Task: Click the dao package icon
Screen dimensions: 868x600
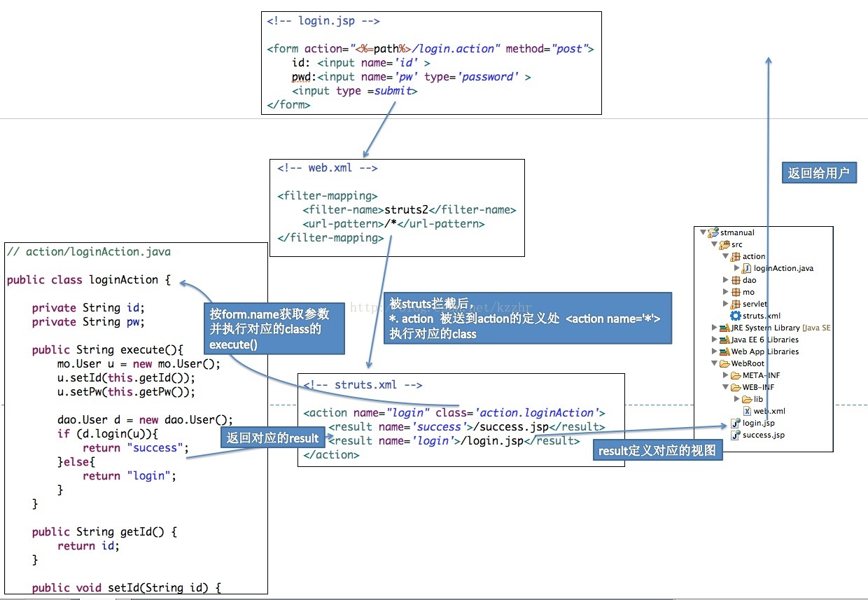Action: coord(736,280)
